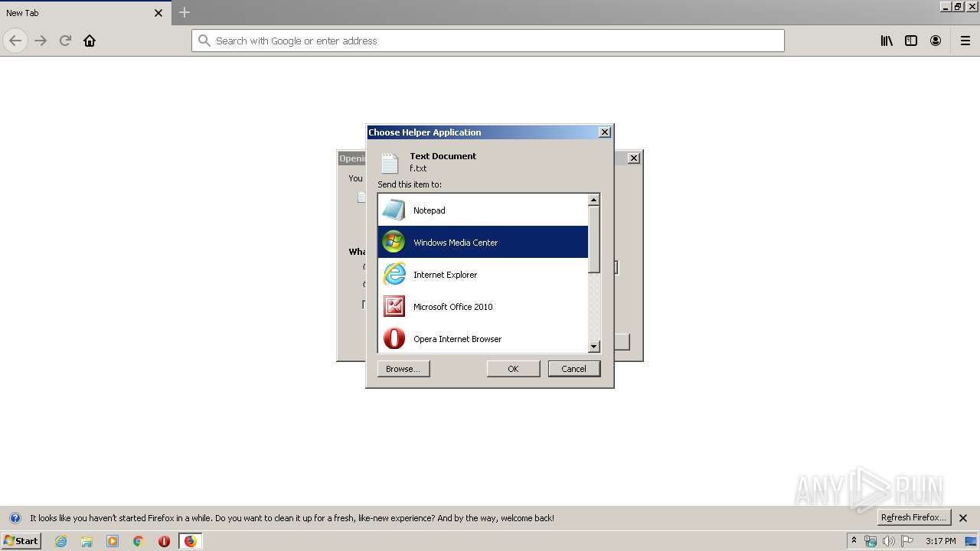Viewport: 980px width, 551px height.
Task: Choose Microsoft Office 2010 in the list
Action: pos(483,307)
